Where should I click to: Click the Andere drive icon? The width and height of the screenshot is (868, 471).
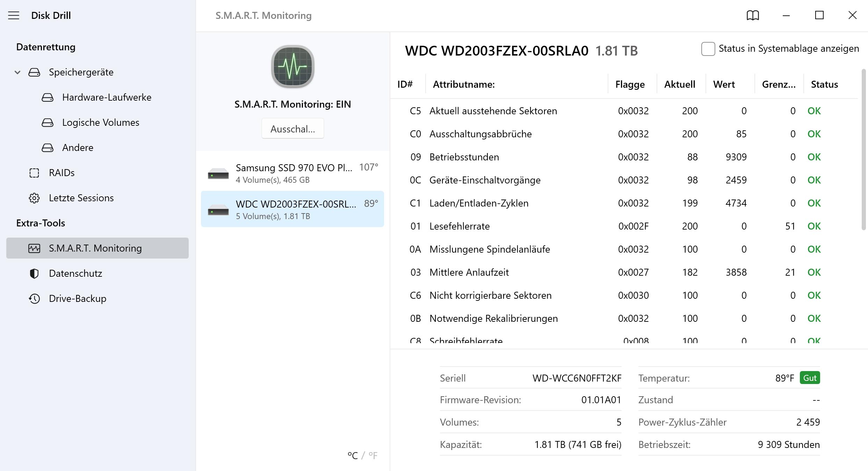coord(48,148)
